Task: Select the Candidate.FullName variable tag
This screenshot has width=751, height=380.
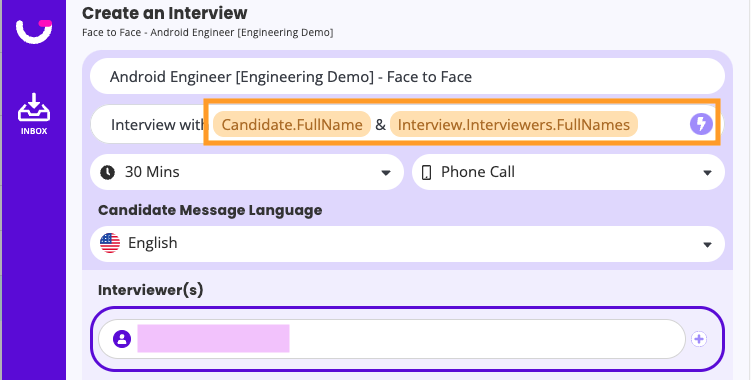Action: point(292,125)
